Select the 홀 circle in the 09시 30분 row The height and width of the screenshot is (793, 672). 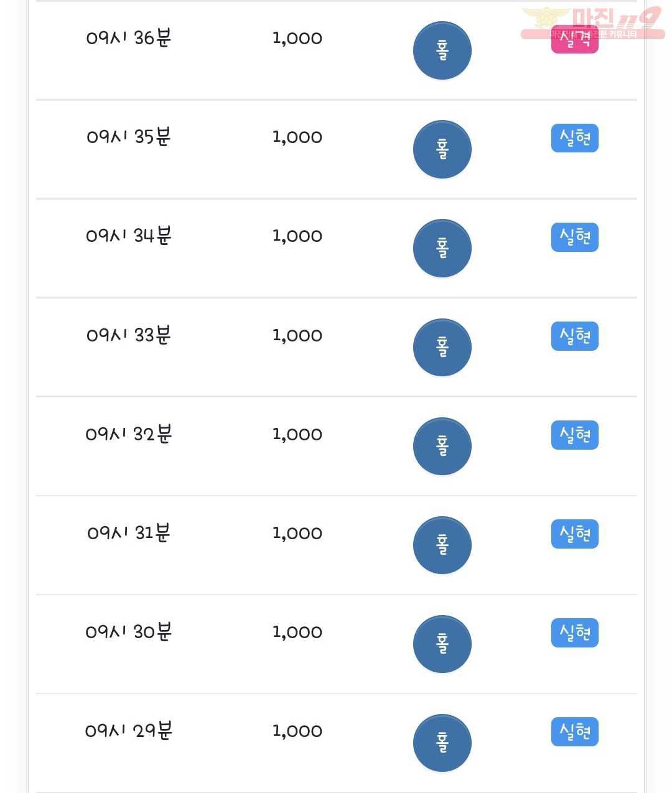click(442, 644)
